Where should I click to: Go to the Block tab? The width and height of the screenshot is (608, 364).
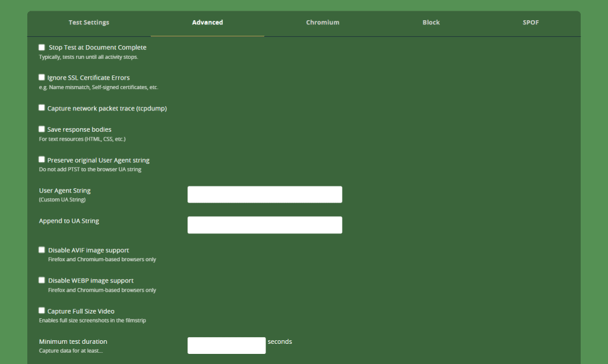pos(431,23)
